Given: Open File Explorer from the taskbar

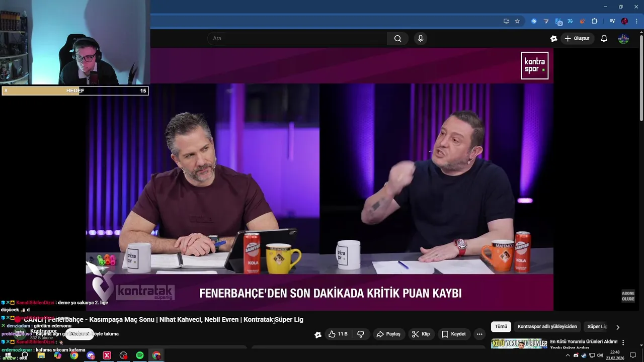Looking at the screenshot, I should [41, 355].
